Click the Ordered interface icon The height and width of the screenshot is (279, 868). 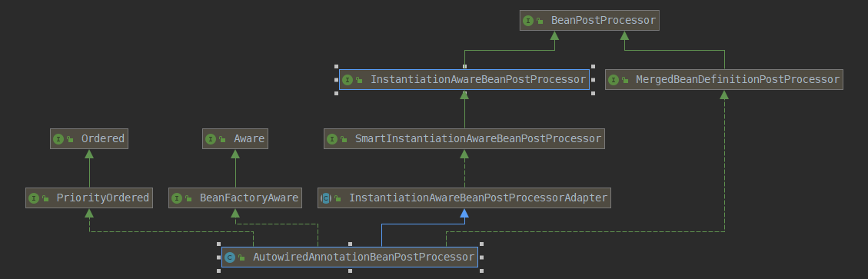click(x=58, y=139)
